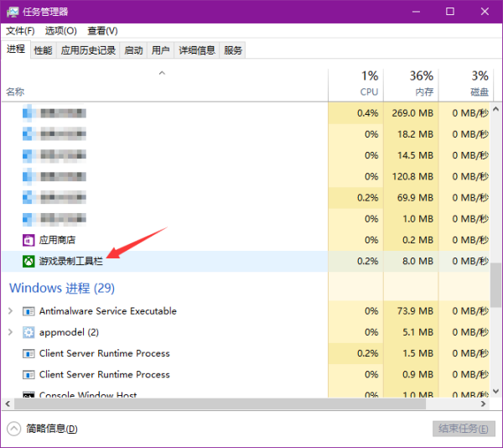Screen dimensions: 503x448
Task: Click the Windows 进程 (29) group heading
Action: pyautogui.click(x=62, y=289)
